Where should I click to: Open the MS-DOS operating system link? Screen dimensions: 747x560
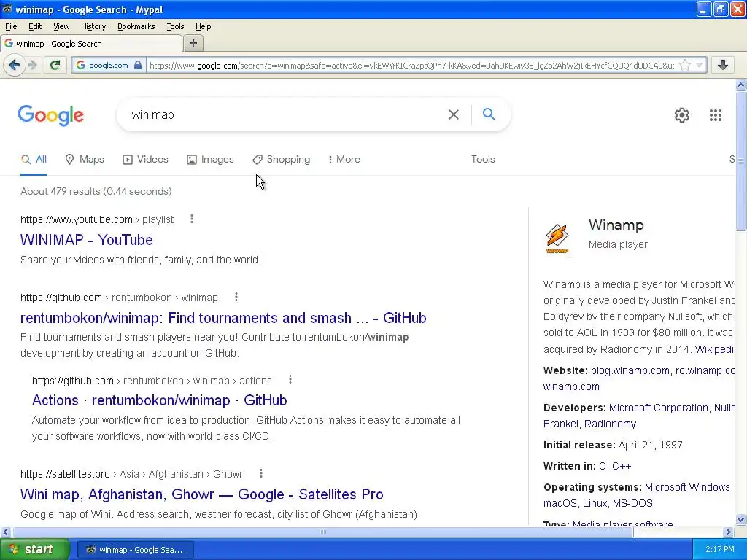pos(631,503)
